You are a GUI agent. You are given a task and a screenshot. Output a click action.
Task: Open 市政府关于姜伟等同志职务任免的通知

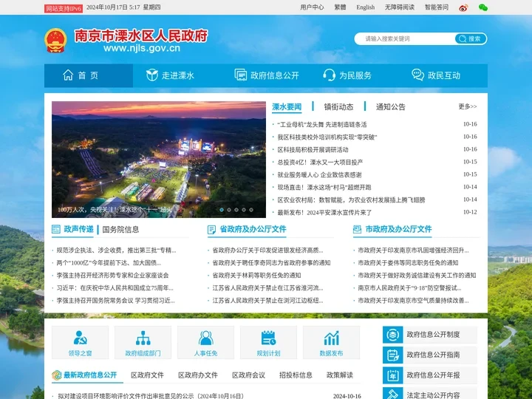click(x=408, y=263)
